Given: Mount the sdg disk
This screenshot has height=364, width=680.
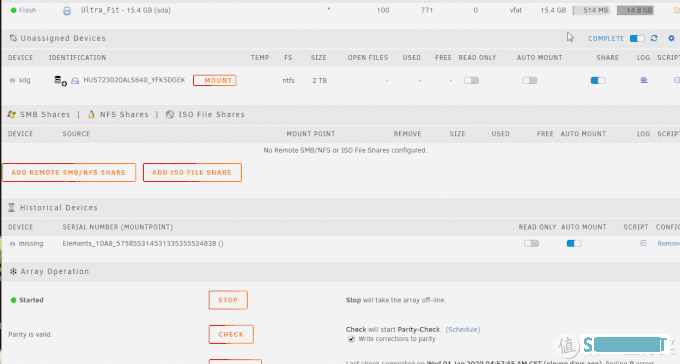Looking at the screenshot, I should (x=215, y=80).
